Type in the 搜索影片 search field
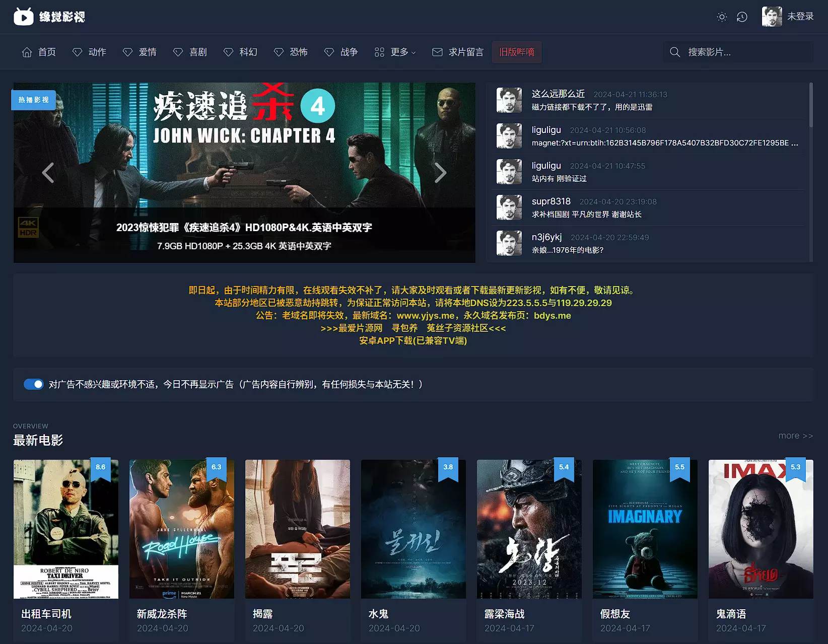Image resolution: width=828 pixels, height=644 pixels. (x=745, y=52)
